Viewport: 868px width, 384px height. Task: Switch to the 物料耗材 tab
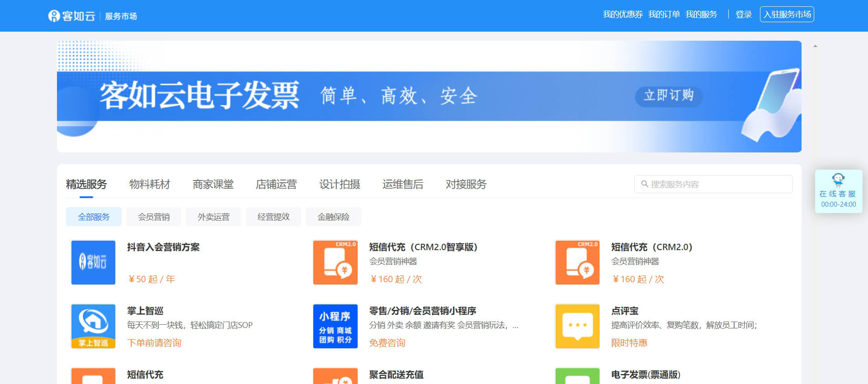tap(150, 185)
